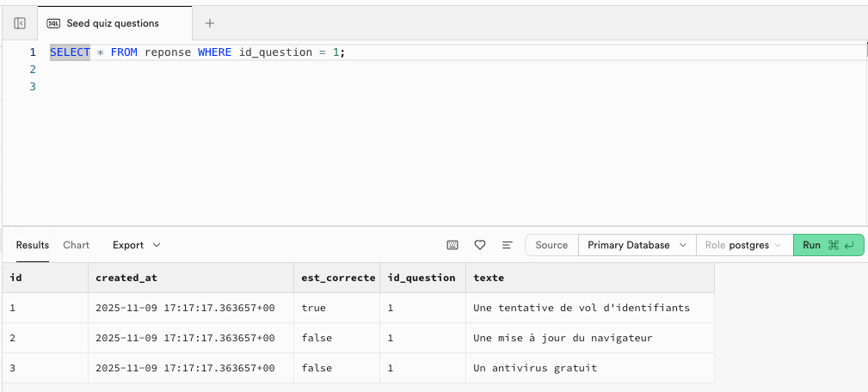Click the est_correcte column header
This screenshot has height=392, width=868.
point(338,278)
